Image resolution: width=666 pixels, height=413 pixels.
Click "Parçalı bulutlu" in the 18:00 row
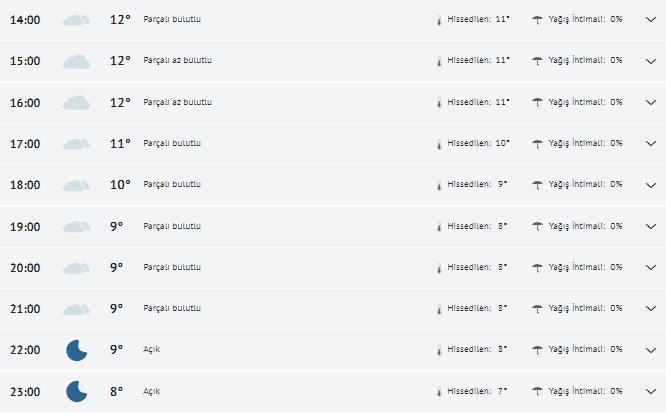click(x=172, y=185)
